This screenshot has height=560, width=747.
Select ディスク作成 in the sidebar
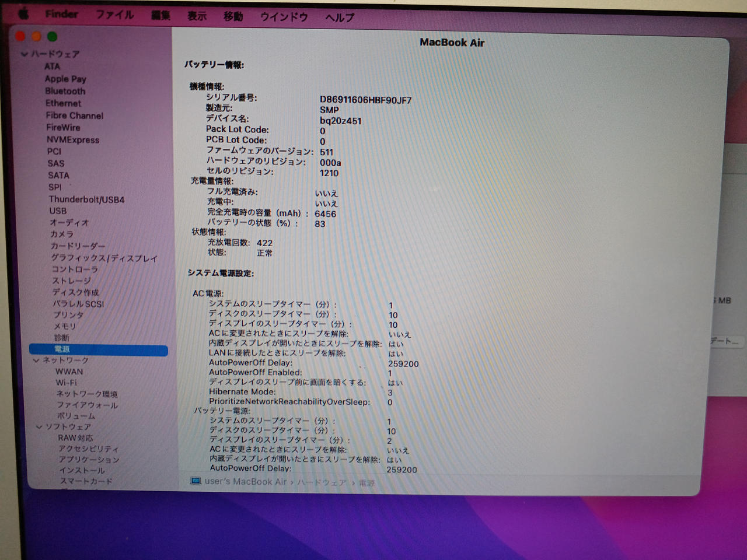tap(75, 292)
